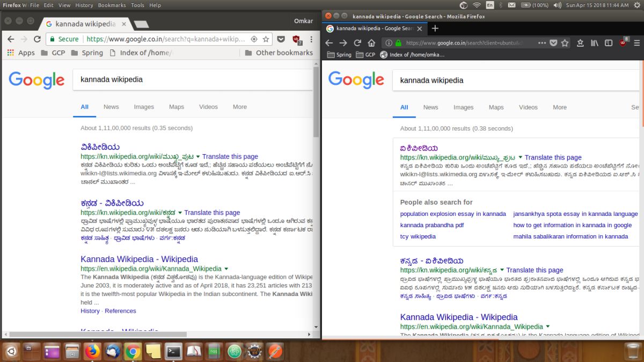Reload the page in Firefox
Viewport: 644px width, 362px height.
357,43
